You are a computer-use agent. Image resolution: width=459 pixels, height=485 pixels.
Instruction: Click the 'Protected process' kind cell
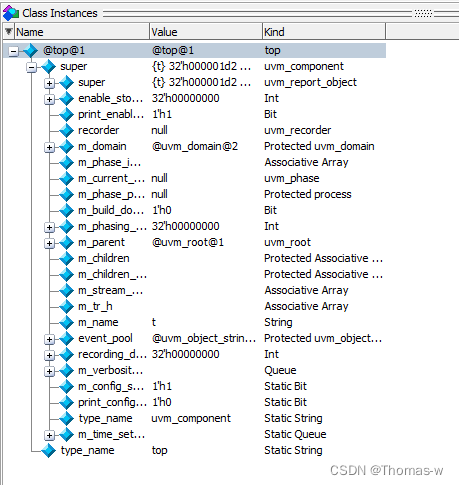pos(308,194)
